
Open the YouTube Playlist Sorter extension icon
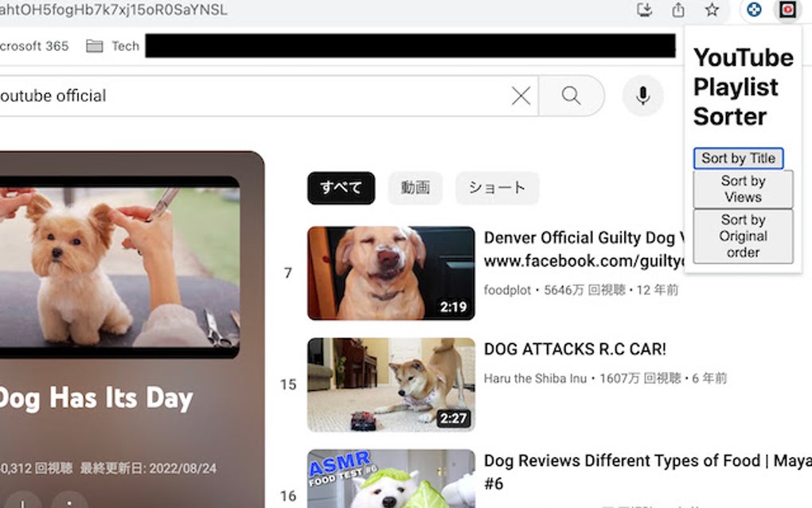[x=787, y=11]
